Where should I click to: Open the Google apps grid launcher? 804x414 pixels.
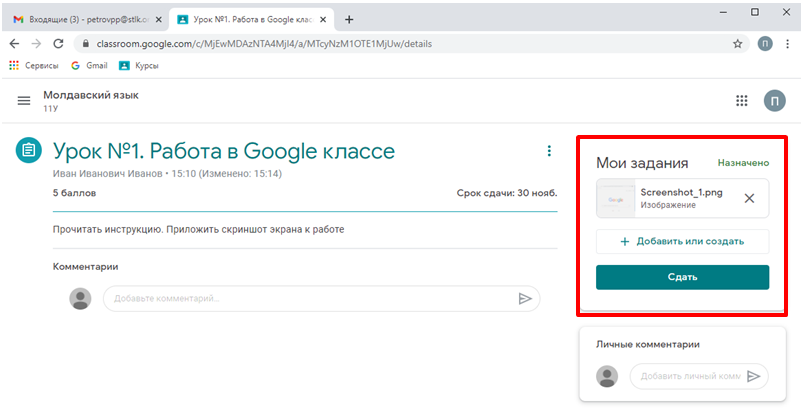point(741,100)
